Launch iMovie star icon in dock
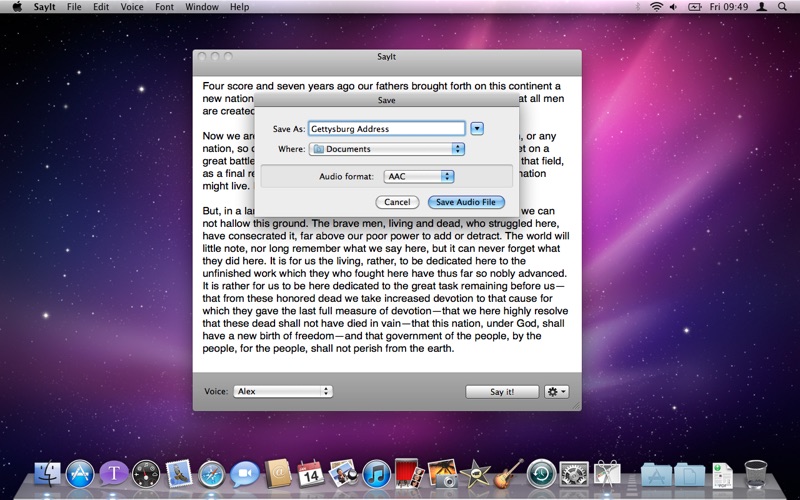The width and height of the screenshot is (800, 500). tap(475, 474)
